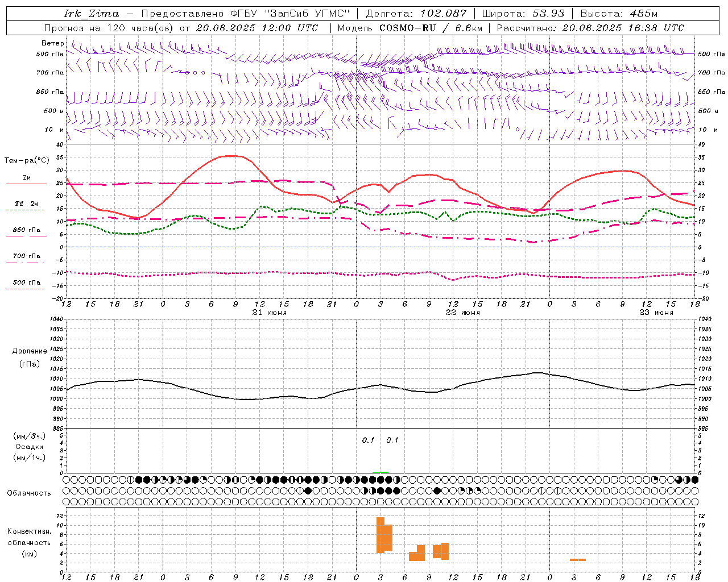Screen dimensions: 728x582
Task: Click the "Долгота: 102.087" header value
Action: (x=416, y=14)
